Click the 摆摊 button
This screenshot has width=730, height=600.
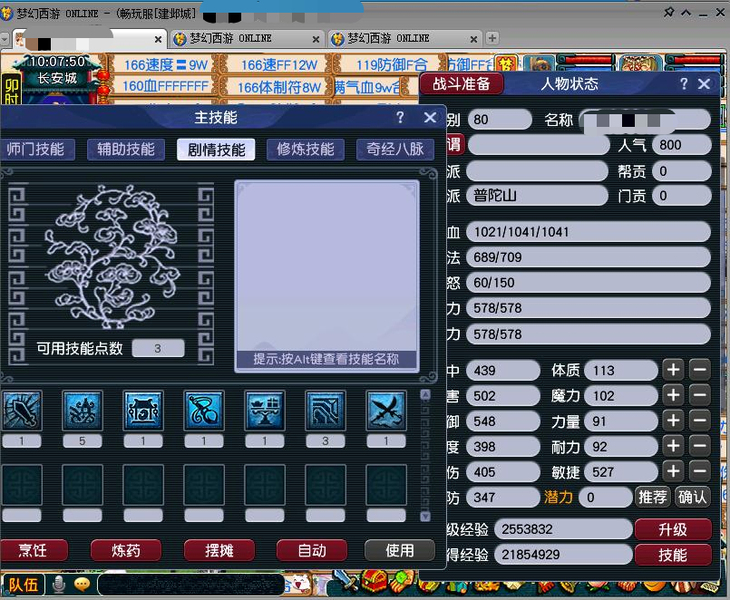point(219,551)
